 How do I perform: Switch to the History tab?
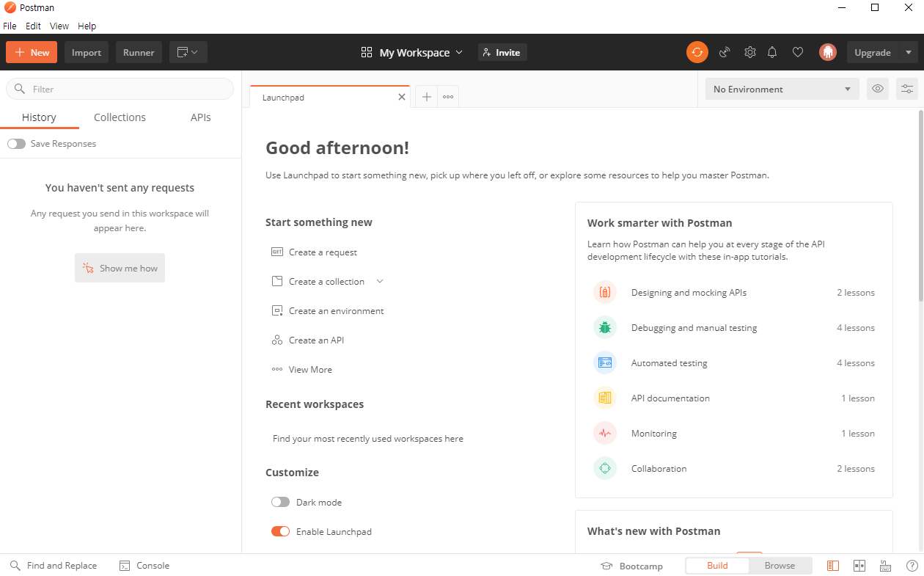(x=39, y=117)
